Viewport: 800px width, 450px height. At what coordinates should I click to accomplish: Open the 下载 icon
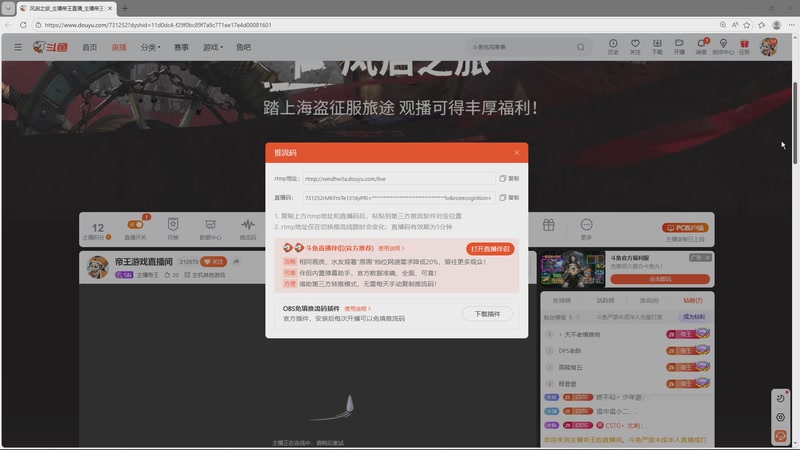pos(657,46)
